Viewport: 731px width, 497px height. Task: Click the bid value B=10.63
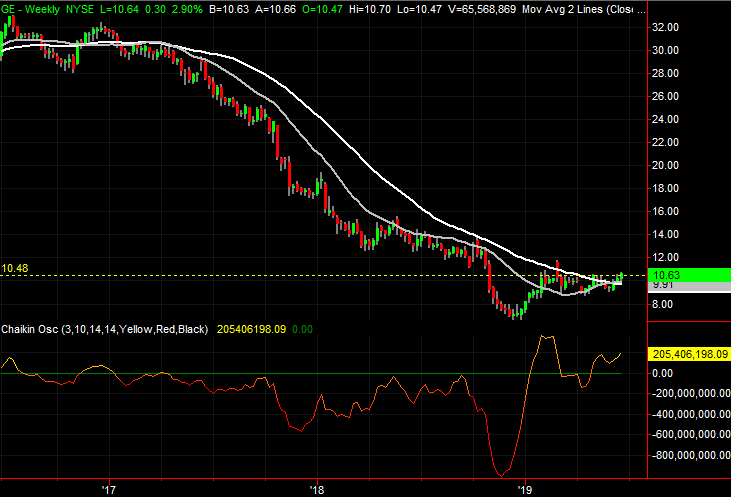229,9
